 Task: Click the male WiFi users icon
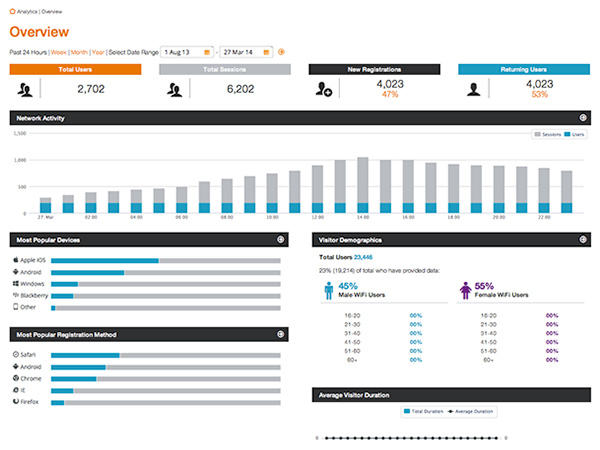coord(329,290)
